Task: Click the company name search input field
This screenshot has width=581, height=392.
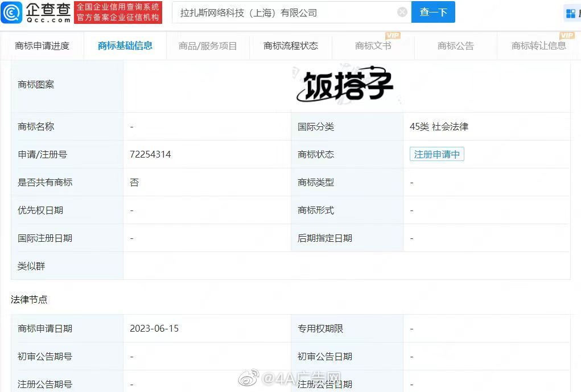Action: (x=285, y=13)
